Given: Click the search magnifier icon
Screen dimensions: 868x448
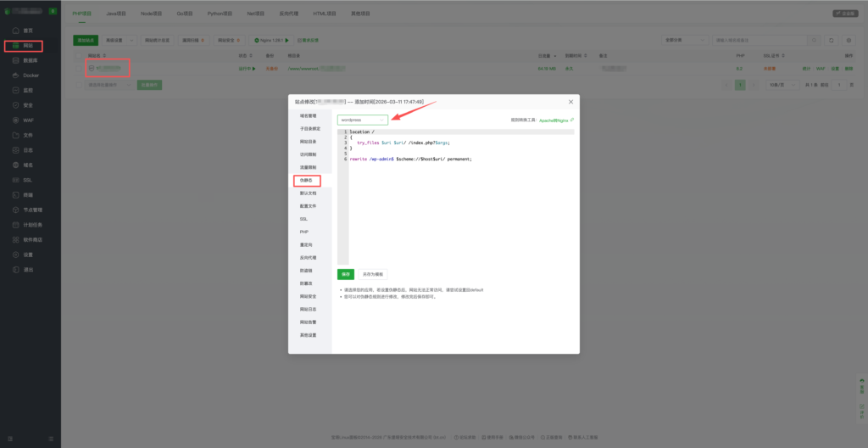Looking at the screenshot, I should coord(815,40).
